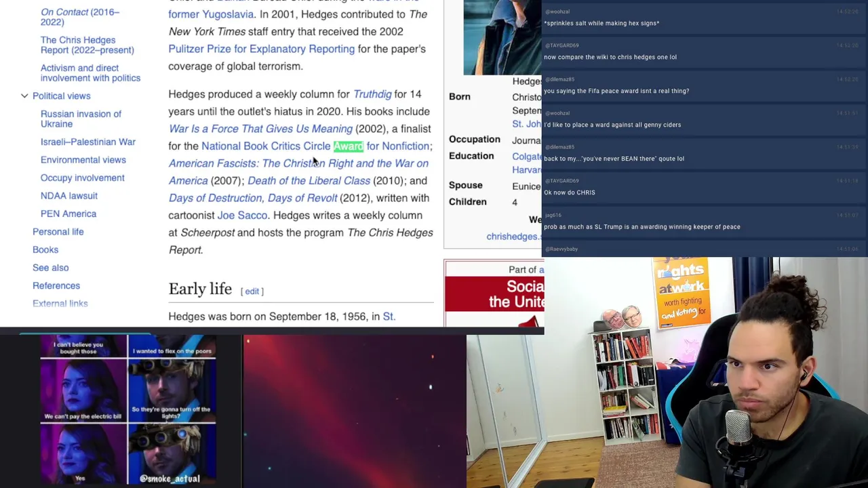Jump to References section
Viewport: 868px width, 488px height.
coord(56,285)
